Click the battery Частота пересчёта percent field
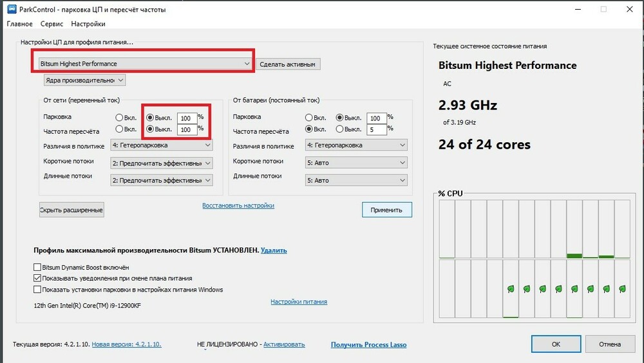This screenshot has height=363, width=644. click(377, 130)
